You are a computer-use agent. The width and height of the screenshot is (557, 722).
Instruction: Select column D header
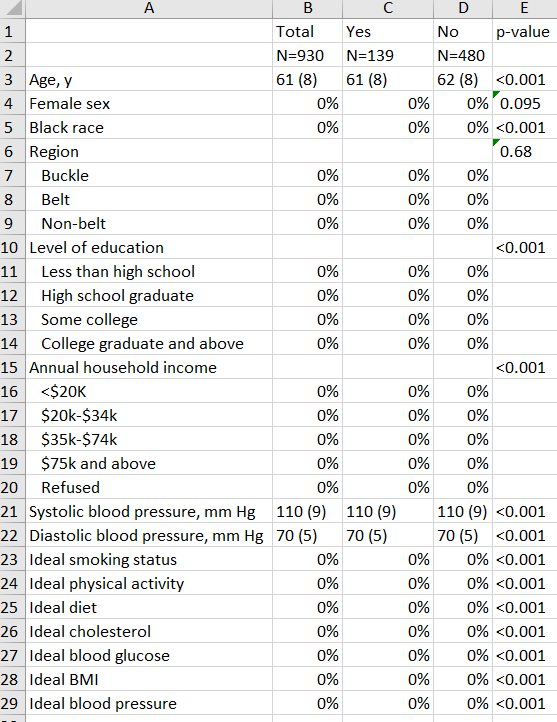pyautogui.click(x=463, y=8)
